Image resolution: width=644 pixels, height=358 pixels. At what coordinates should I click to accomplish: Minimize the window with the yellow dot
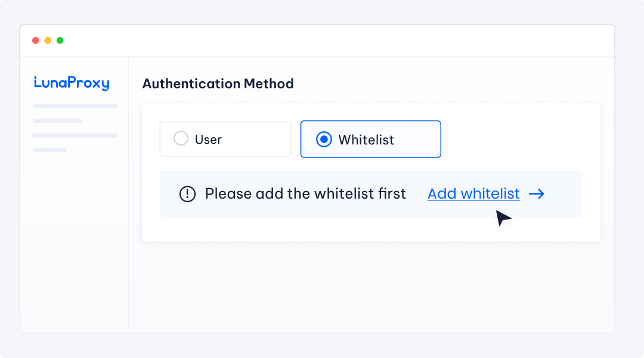coord(48,41)
